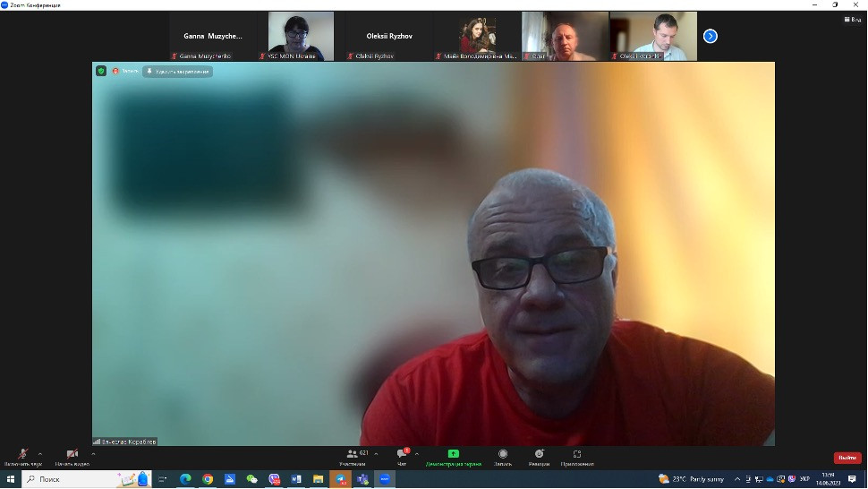
Task: Open the Windows Start menu
Action: tap(10, 479)
